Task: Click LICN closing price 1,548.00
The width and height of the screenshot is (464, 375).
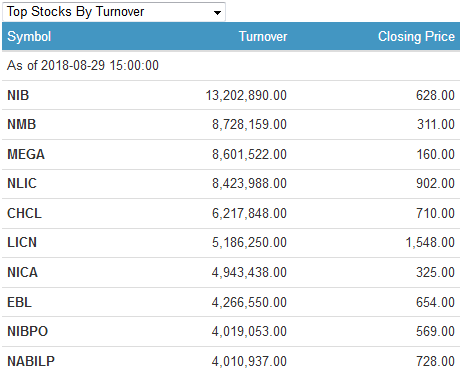Action: click(430, 242)
